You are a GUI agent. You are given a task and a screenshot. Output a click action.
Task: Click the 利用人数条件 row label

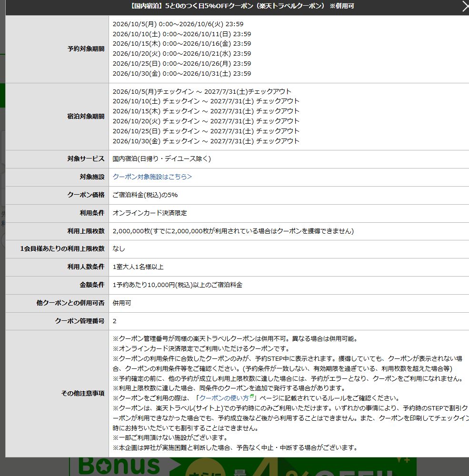tap(86, 267)
